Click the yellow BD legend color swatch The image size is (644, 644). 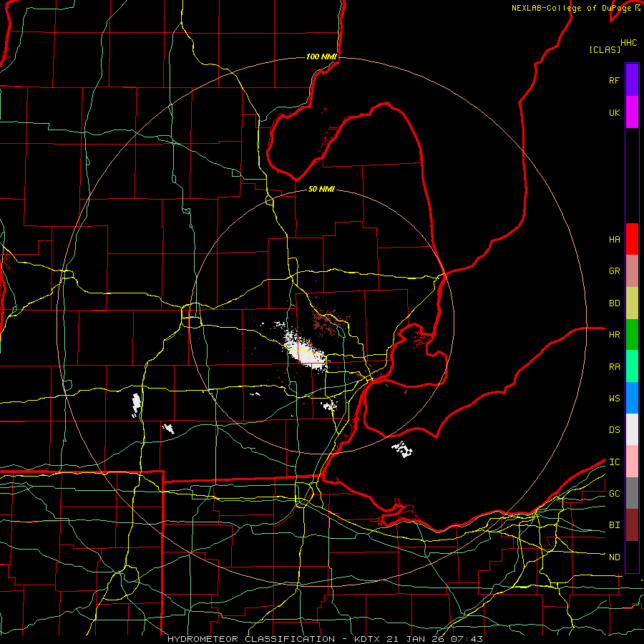(x=632, y=303)
